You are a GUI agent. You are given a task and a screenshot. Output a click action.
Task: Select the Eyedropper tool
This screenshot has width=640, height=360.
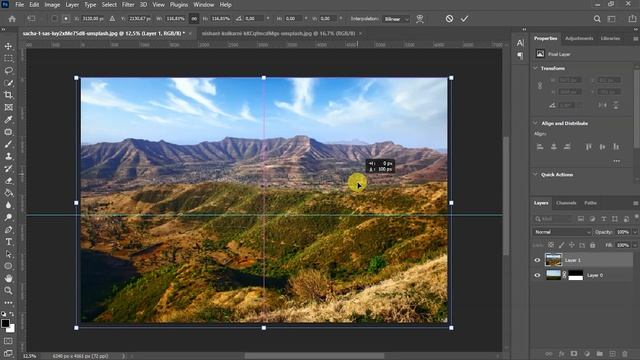tap(8, 120)
